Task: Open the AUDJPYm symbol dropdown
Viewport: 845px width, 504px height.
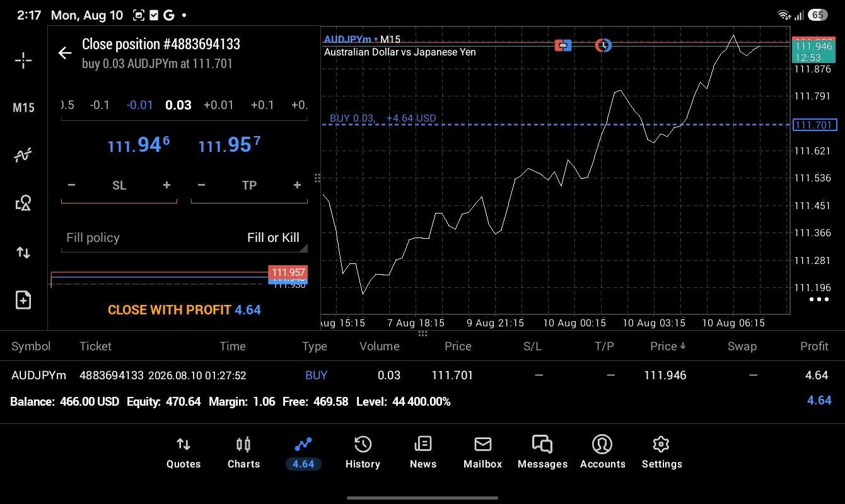Action: pyautogui.click(x=351, y=40)
